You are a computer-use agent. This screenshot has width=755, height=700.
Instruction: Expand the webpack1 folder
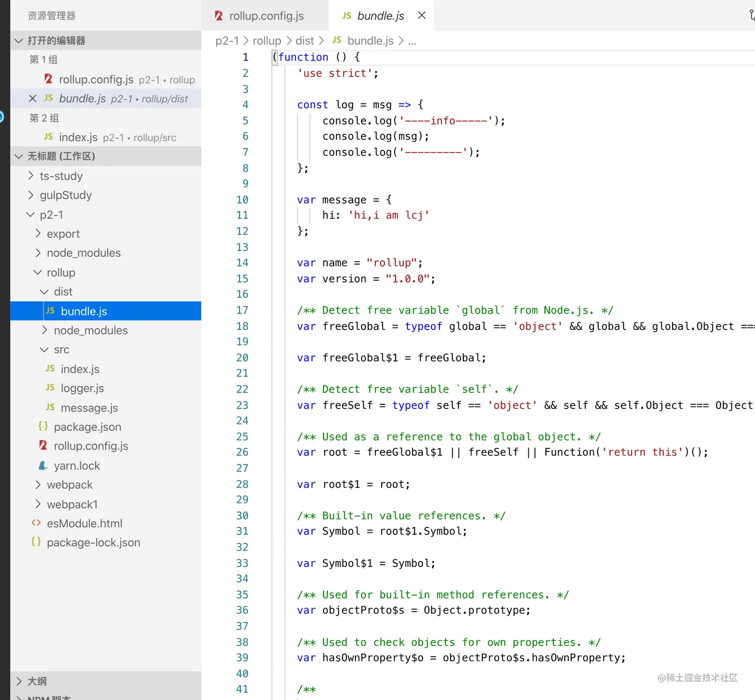(38, 504)
